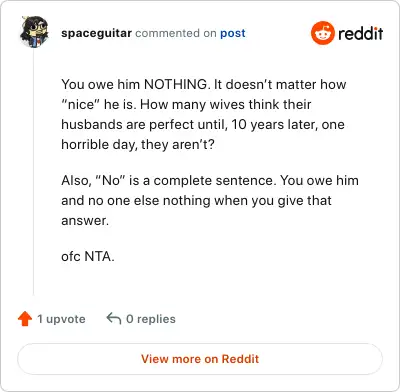Click the word NOTHING in the comment
Screen dimensions: 400x392
point(175,84)
